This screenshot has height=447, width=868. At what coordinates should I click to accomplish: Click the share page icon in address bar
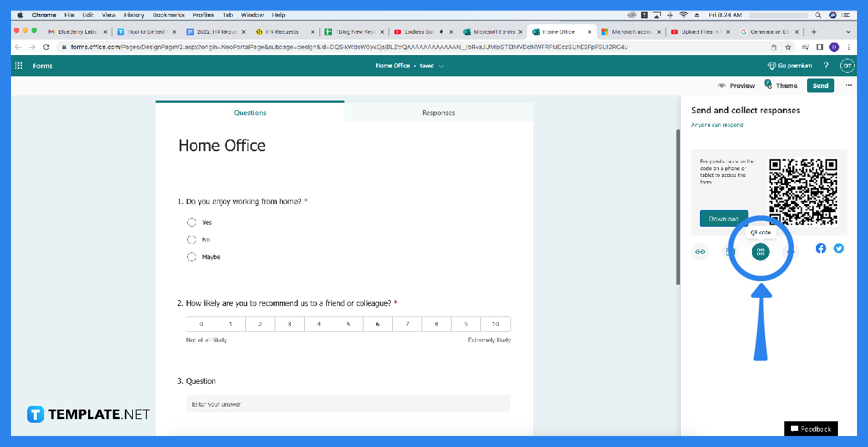(x=773, y=47)
